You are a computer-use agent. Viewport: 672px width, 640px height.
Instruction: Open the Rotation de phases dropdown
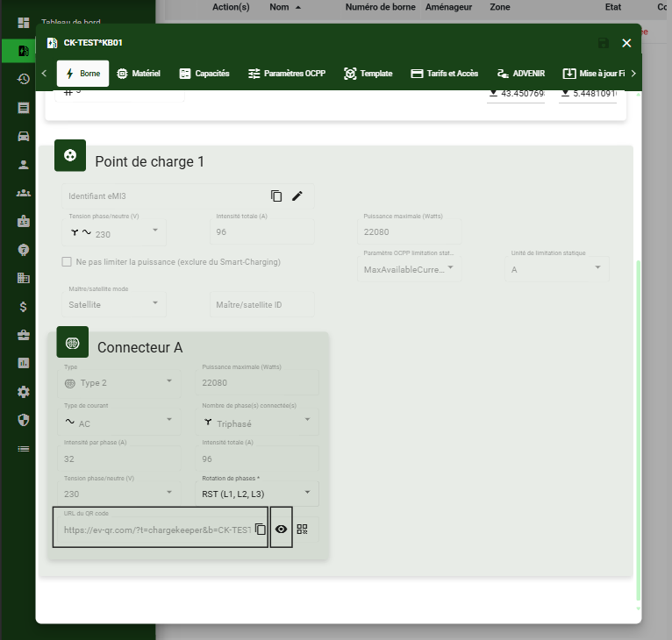[260, 494]
